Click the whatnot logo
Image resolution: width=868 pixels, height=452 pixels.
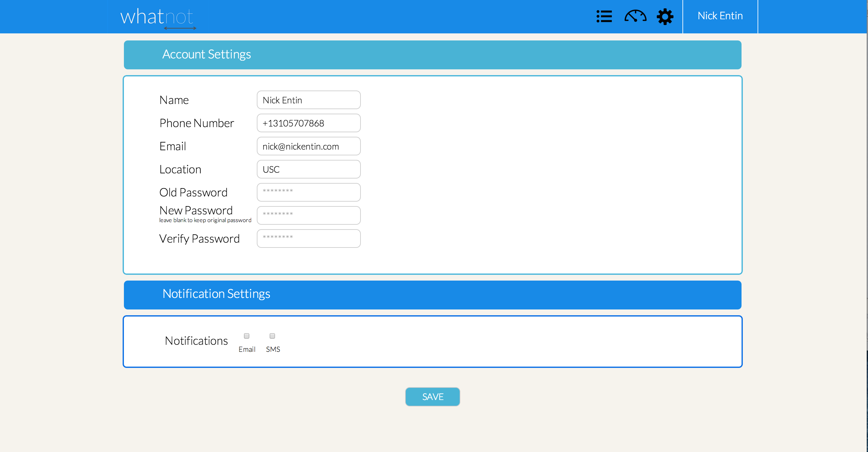point(157,17)
